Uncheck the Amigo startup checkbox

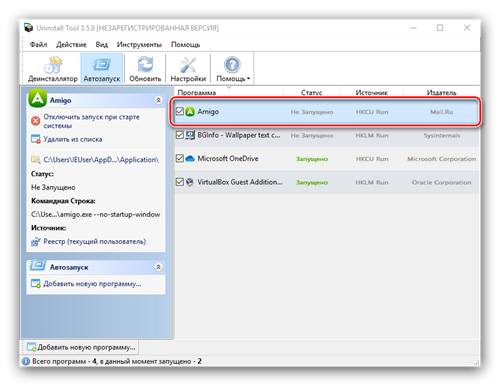[180, 111]
